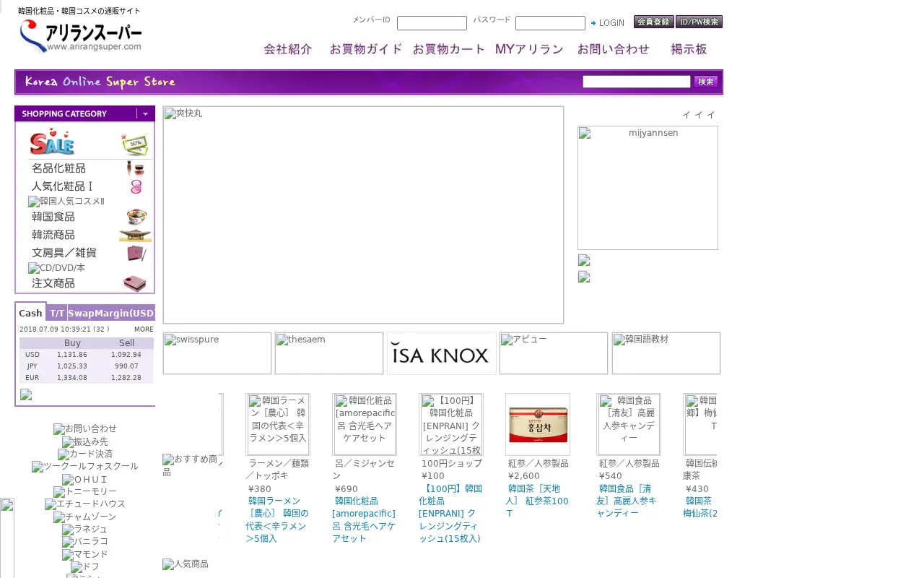Screen dimensions: 924x578
Task: Switch to the SwapMargin(USD) tab
Action: pyautogui.click(x=111, y=313)
